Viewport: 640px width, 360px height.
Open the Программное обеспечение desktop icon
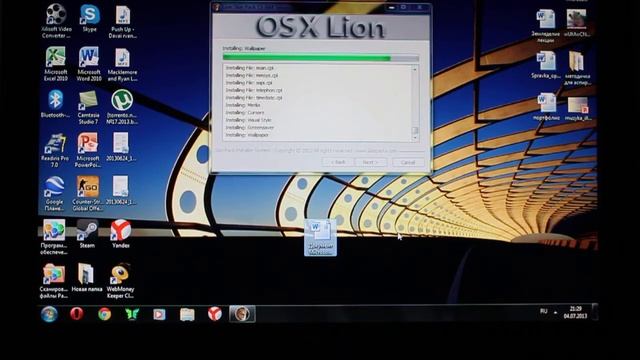(54, 238)
